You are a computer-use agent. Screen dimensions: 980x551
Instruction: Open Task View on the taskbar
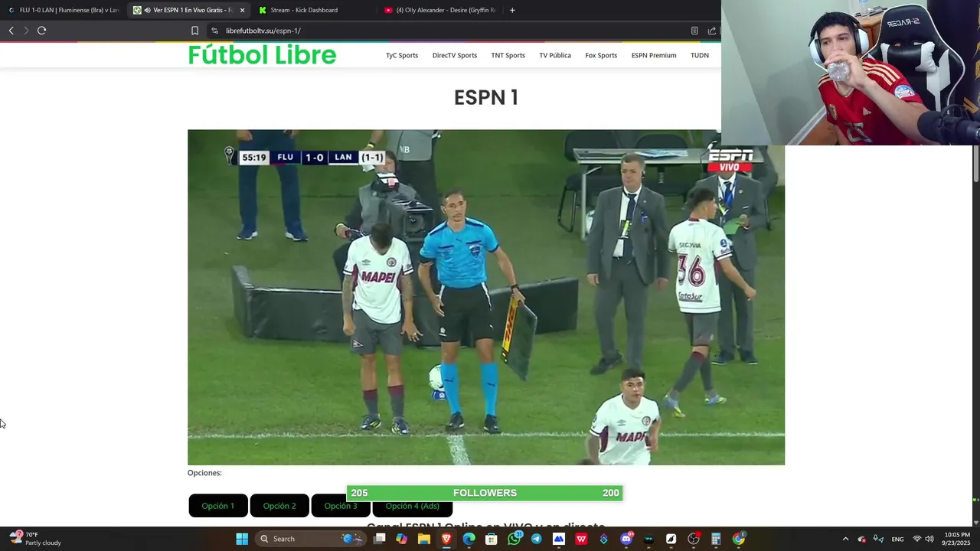pos(379,539)
